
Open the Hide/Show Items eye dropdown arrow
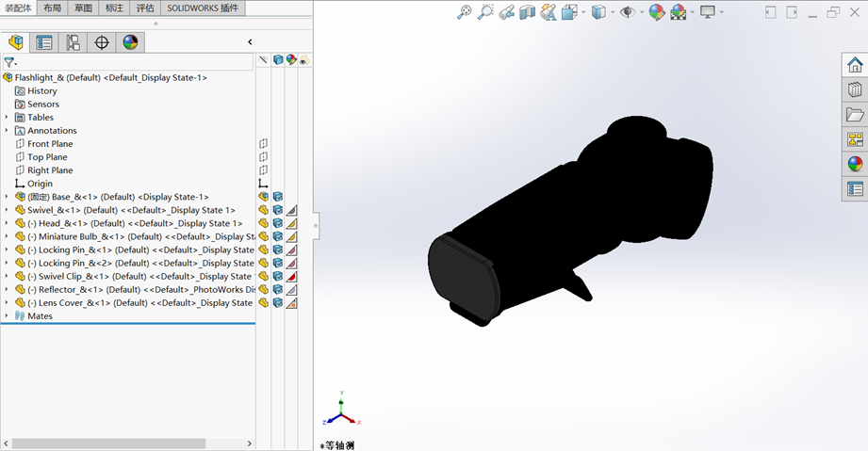pos(640,12)
